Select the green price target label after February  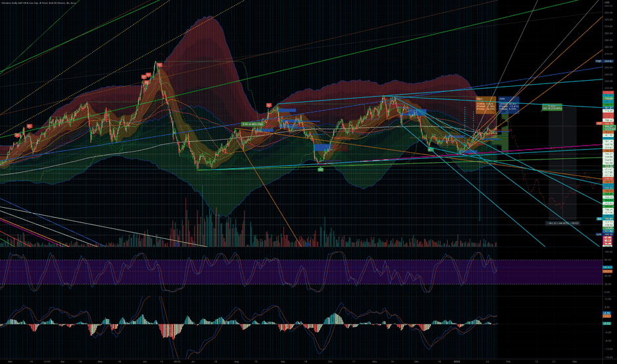click(x=551, y=107)
